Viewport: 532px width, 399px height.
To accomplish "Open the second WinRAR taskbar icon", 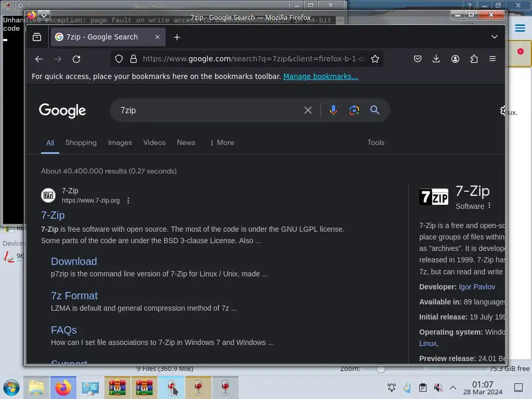I will [x=144, y=388].
